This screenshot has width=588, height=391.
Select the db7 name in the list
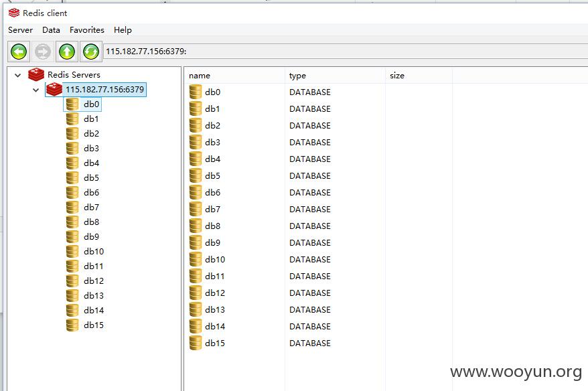click(212, 209)
